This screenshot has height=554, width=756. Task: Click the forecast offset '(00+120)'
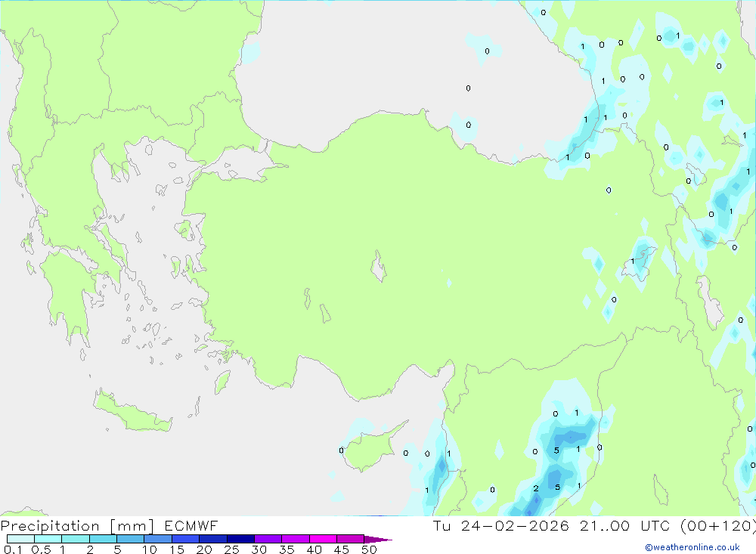tap(717, 525)
